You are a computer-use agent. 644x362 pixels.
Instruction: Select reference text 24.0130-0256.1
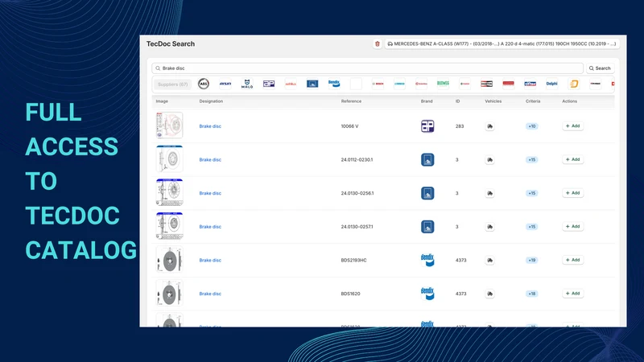357,193
